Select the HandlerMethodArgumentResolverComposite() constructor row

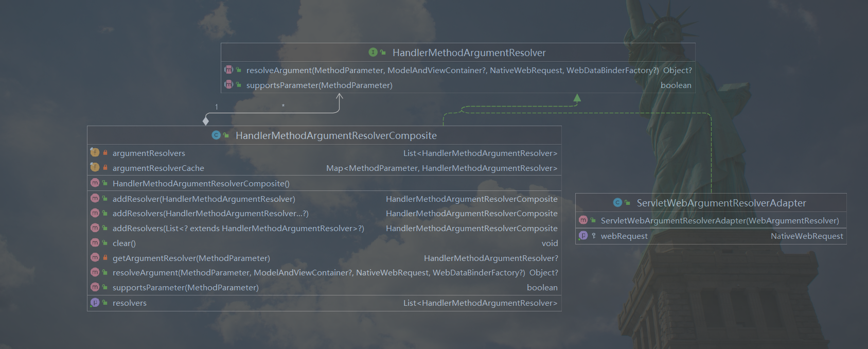201,183
